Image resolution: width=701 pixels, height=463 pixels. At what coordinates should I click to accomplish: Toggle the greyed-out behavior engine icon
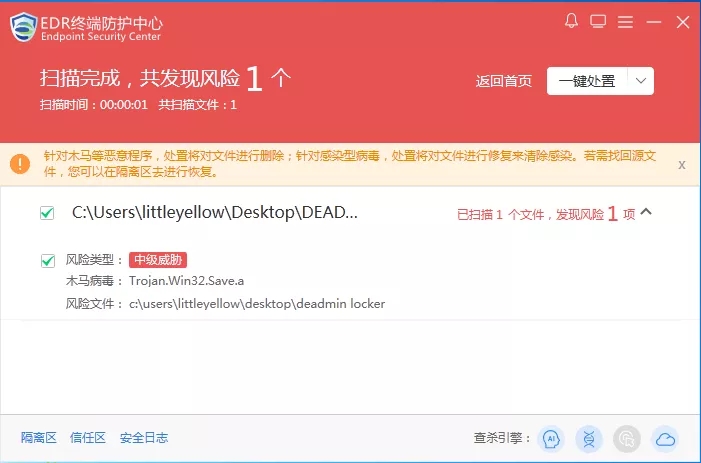tap(626, 438)
